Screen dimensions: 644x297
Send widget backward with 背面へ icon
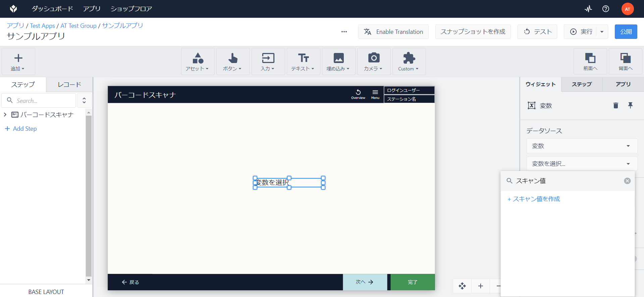625,61
